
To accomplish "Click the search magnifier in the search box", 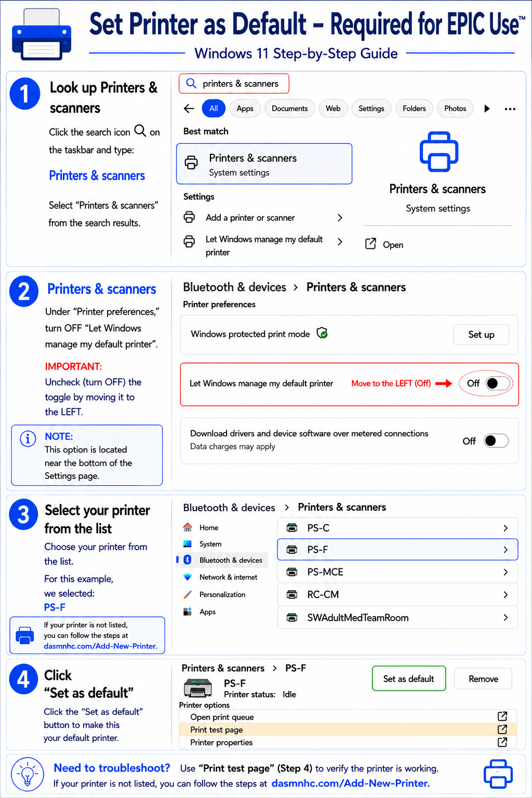I will coord(191,84).
